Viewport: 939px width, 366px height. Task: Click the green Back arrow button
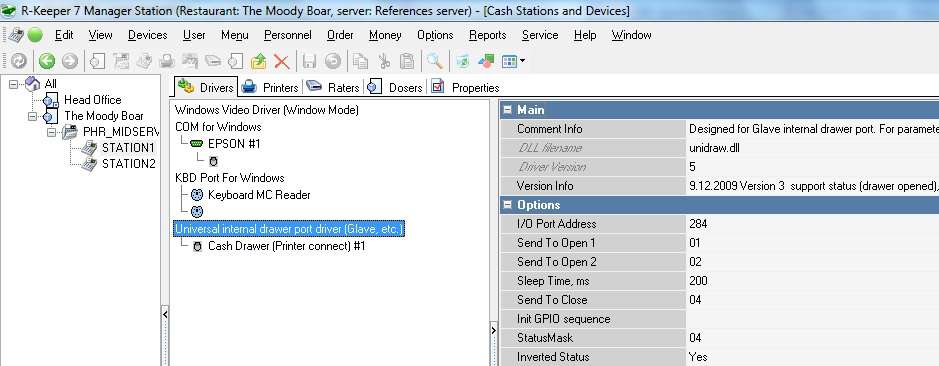[x=47, y=61]
